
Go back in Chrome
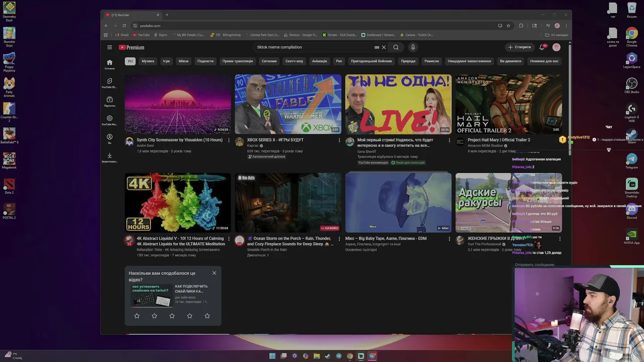106,26
